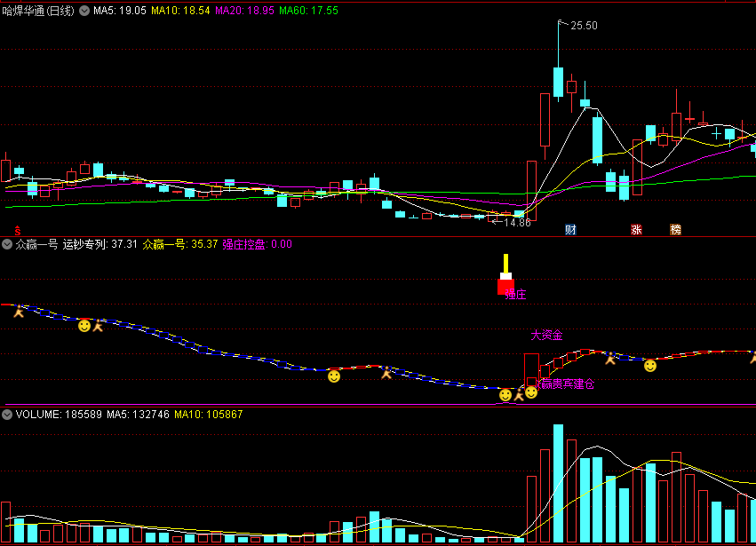
Task: Click the smiley directly below the 强庄 bar
Action: [505, 395]
